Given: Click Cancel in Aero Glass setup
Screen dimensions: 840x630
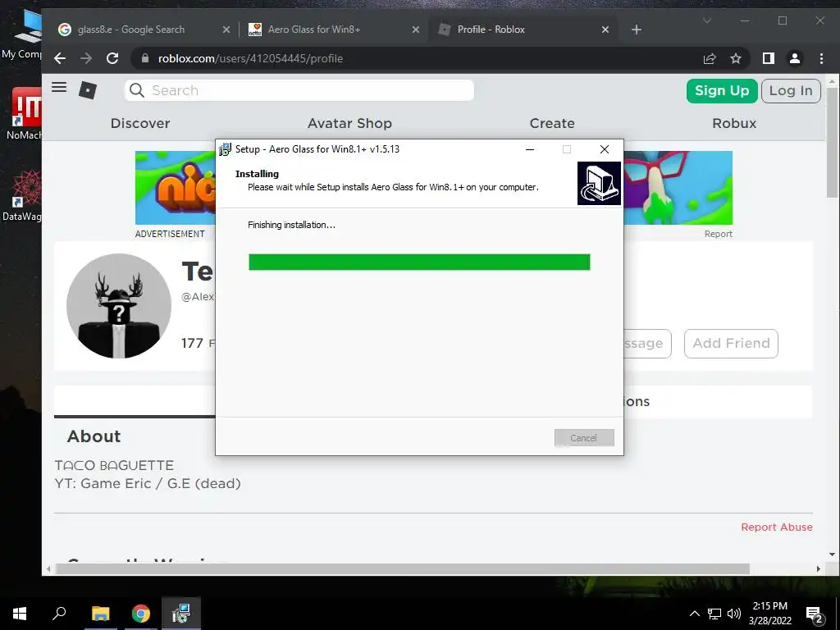Looking at the screenshot, I should point(584,438).
